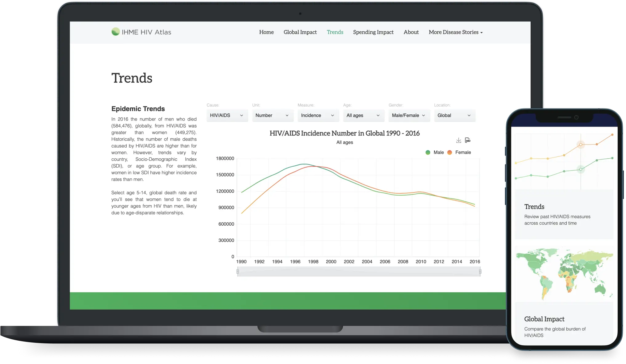Viewport: 626px width, 364px height.
Task: Open the Cause dropdown showing HIV/AIDS
Action: tap(227, 115)
